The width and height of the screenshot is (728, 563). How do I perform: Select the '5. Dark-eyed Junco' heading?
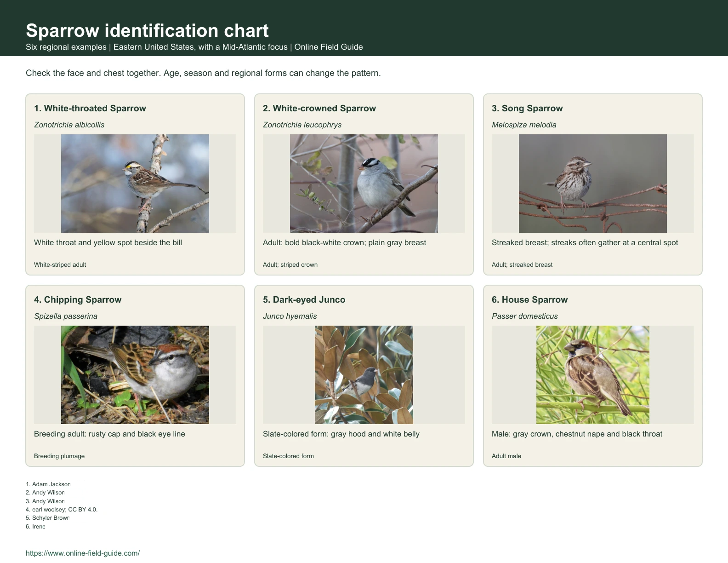[x=304, y=299]
